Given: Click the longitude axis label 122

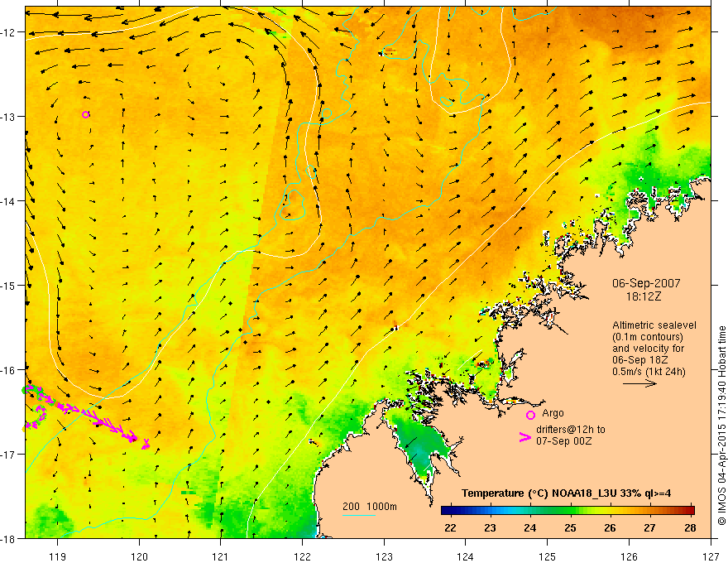Looking at the screenshot, I should tap(302, 556).
